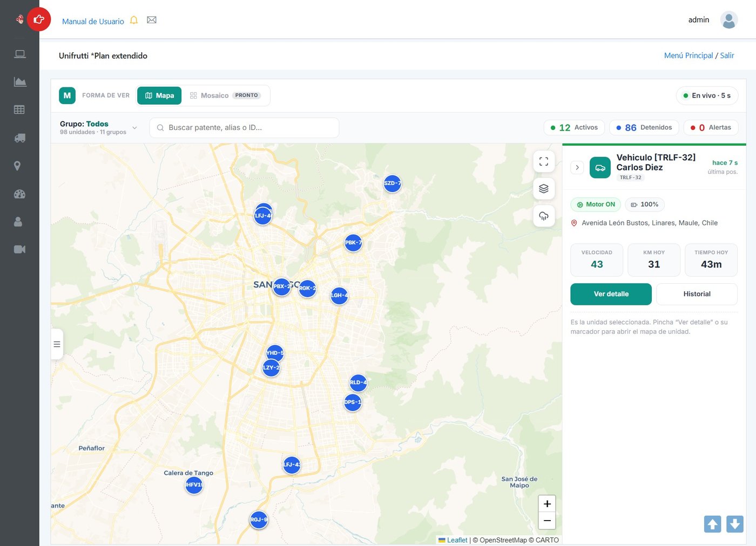The width and height of the screenshot is (756, 546).
Task: Click the Tiempo Hoy 43m card
Action: tap(711, 260)
